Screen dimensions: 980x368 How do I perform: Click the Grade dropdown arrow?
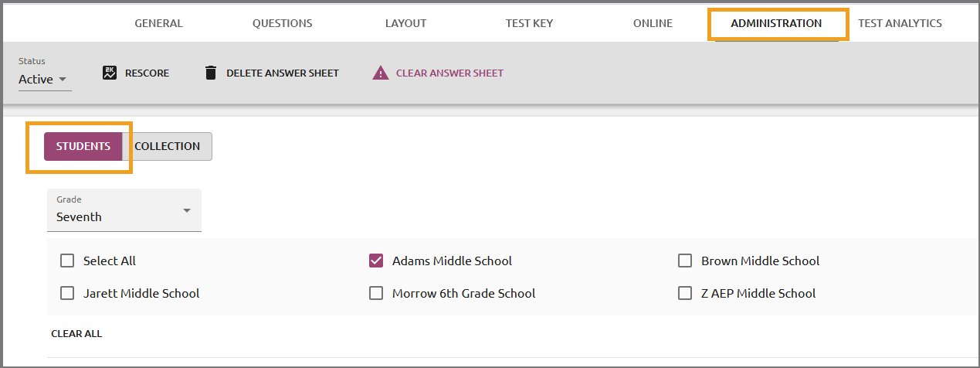click(186, 210)
